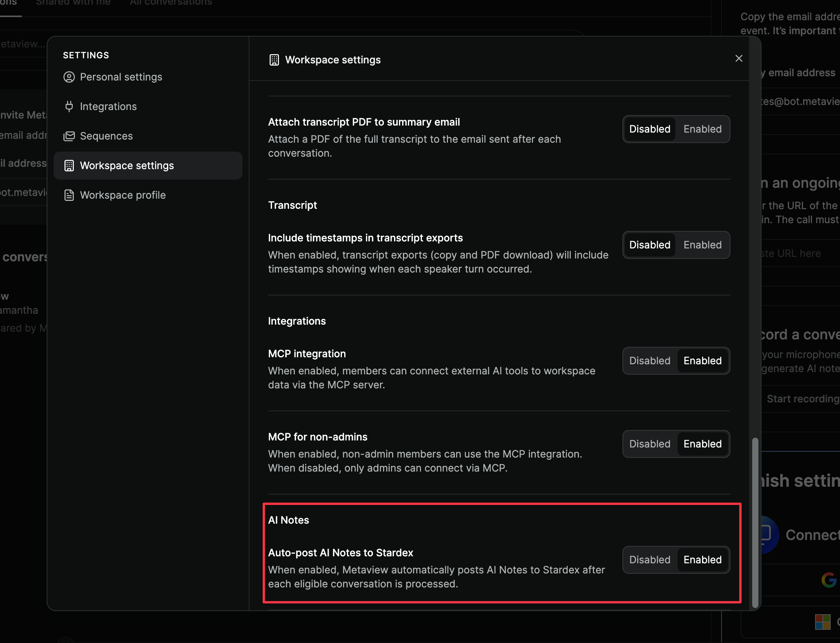This screenshot has width=840, height=643.
Task: Click the Sequences mail icon
Action: 69,136
